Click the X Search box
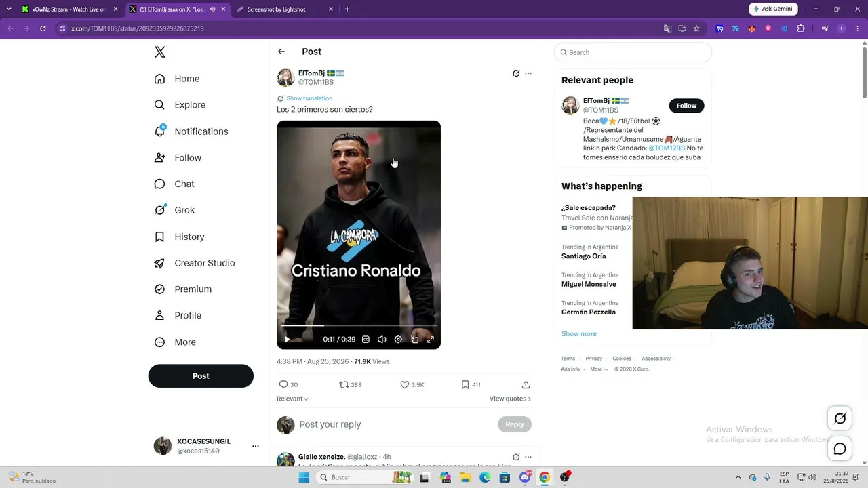 (x=633, y=52)
